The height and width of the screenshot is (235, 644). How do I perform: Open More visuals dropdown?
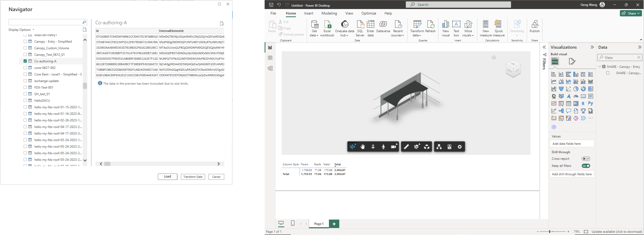(468, 29)
